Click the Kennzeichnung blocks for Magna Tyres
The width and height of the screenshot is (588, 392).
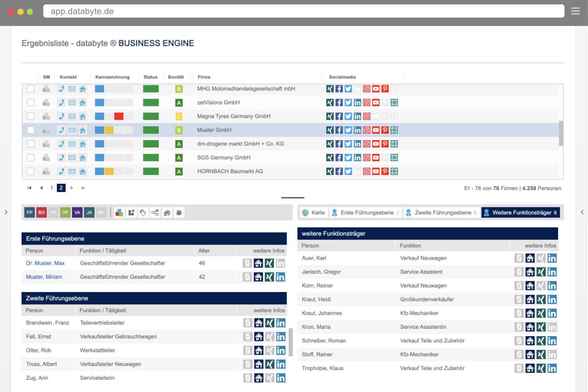pyautogui.click(x=114, y=116)
